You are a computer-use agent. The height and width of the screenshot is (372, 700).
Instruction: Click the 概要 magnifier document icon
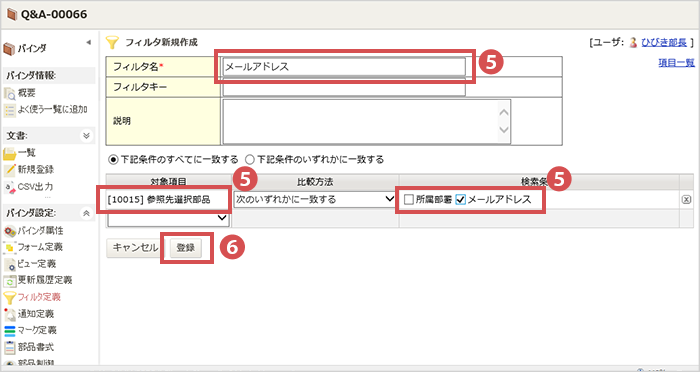[9, 93]
